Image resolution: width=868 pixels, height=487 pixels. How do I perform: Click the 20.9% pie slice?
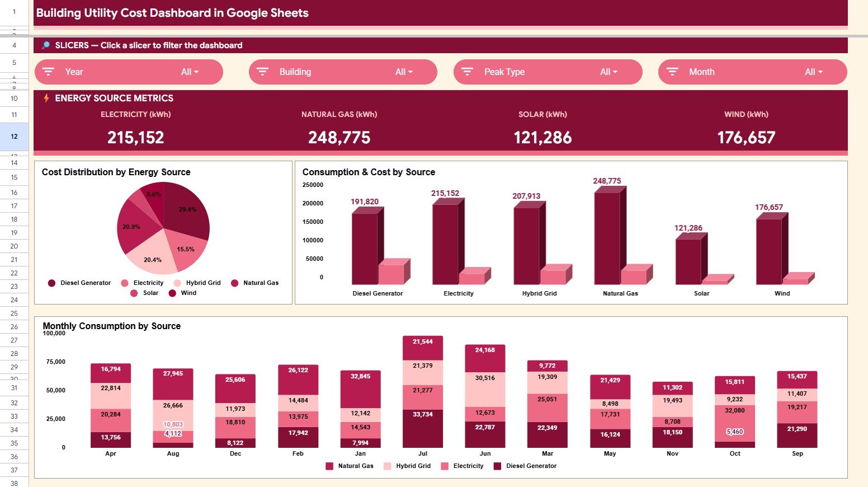point(133,226)
